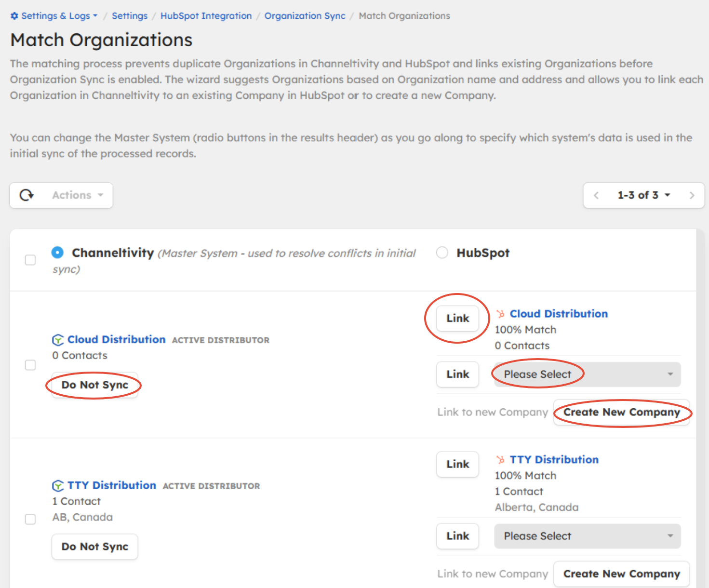
Task: Open Please Select dropdown for Cloud Distribution
Action: [588, 374]
